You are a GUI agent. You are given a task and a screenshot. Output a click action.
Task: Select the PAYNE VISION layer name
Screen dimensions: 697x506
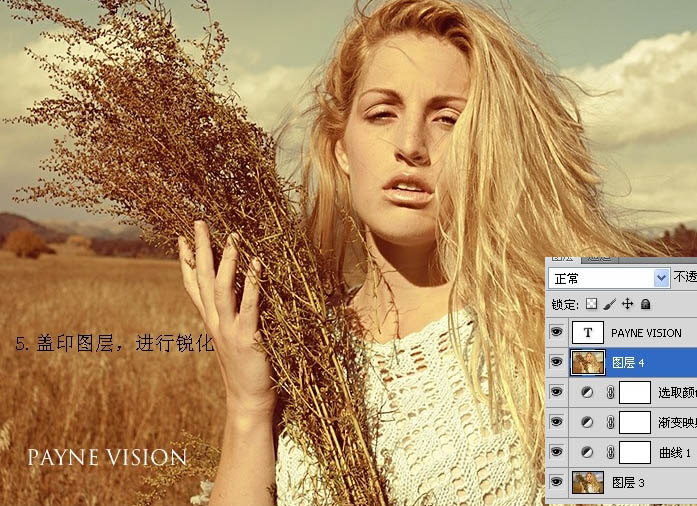645,333
